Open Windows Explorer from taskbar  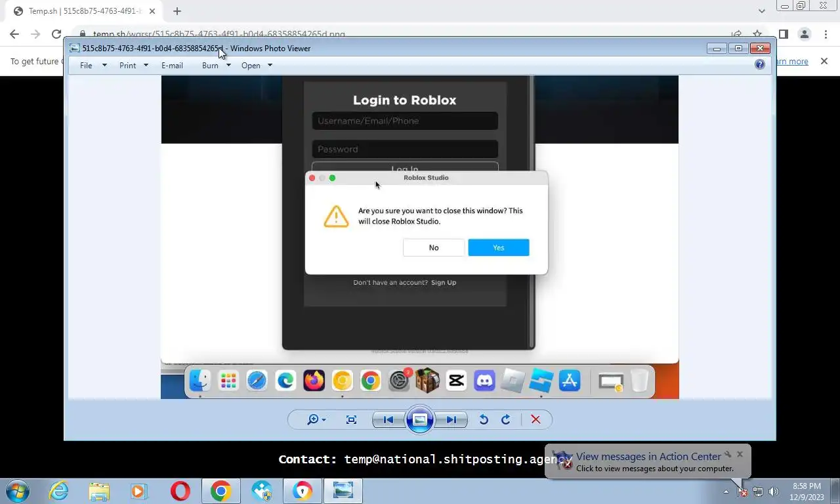pos(99,491)
